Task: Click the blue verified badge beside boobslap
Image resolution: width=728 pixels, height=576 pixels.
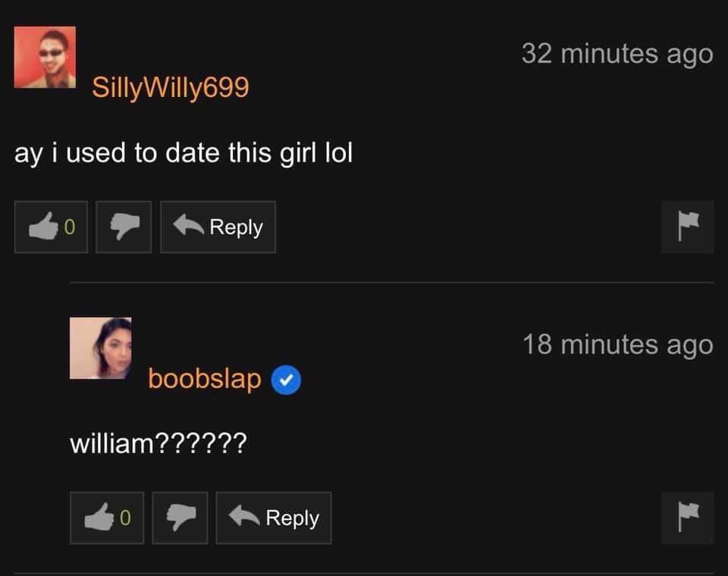Action: pyautogui.click(x=286, y=380)
